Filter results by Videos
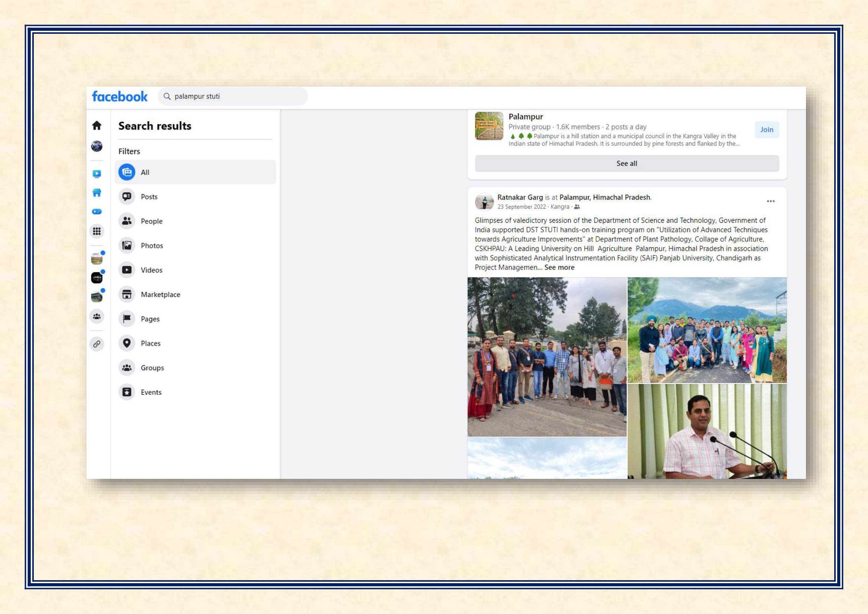Viewport: 868px width, 614px height. coord(196,270)
